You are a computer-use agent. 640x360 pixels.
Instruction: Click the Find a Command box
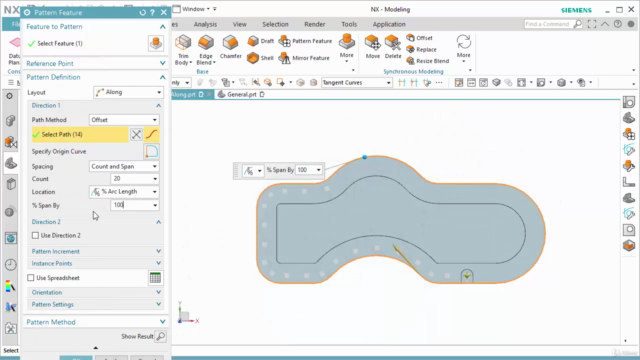pos(549,24)
